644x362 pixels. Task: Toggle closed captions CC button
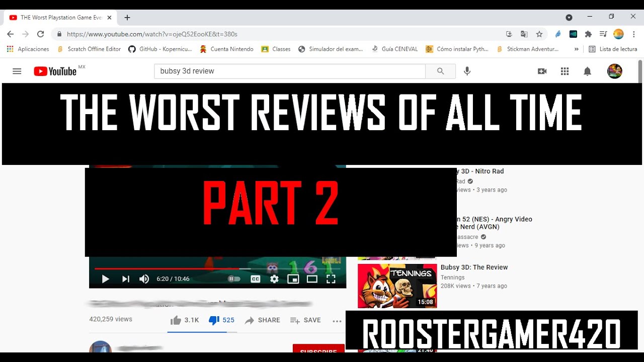click(256, 279)
